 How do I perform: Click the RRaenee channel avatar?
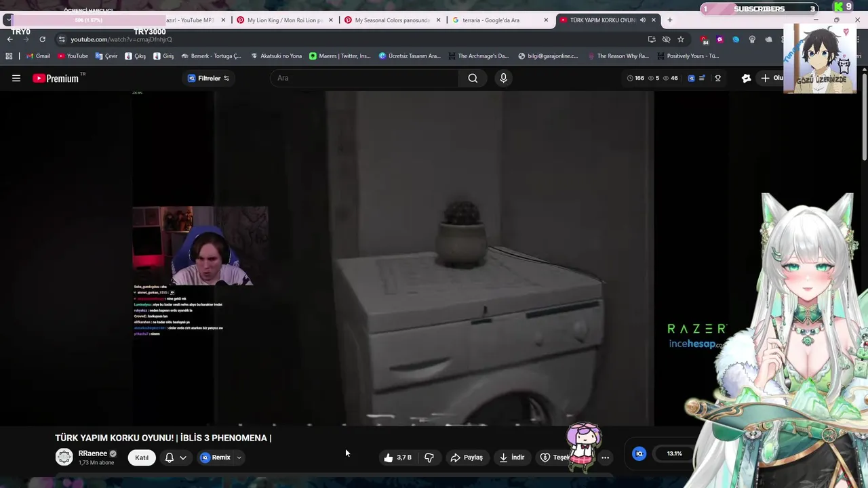coord(64,457)
